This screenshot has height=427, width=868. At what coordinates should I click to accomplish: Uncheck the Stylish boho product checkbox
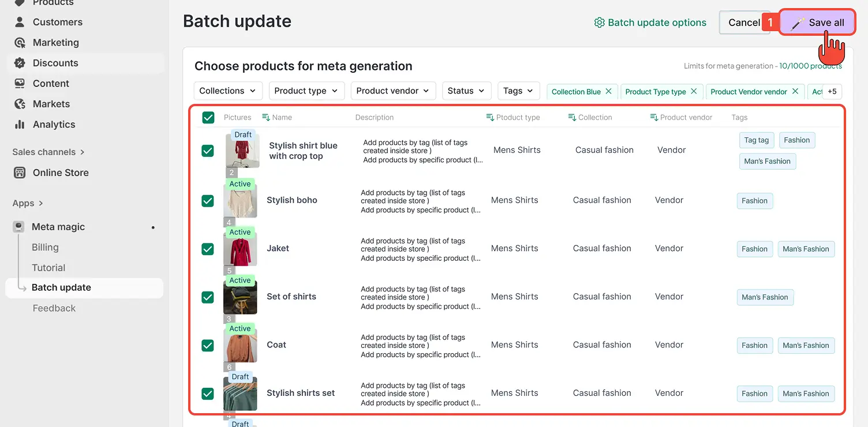[208, 201]
